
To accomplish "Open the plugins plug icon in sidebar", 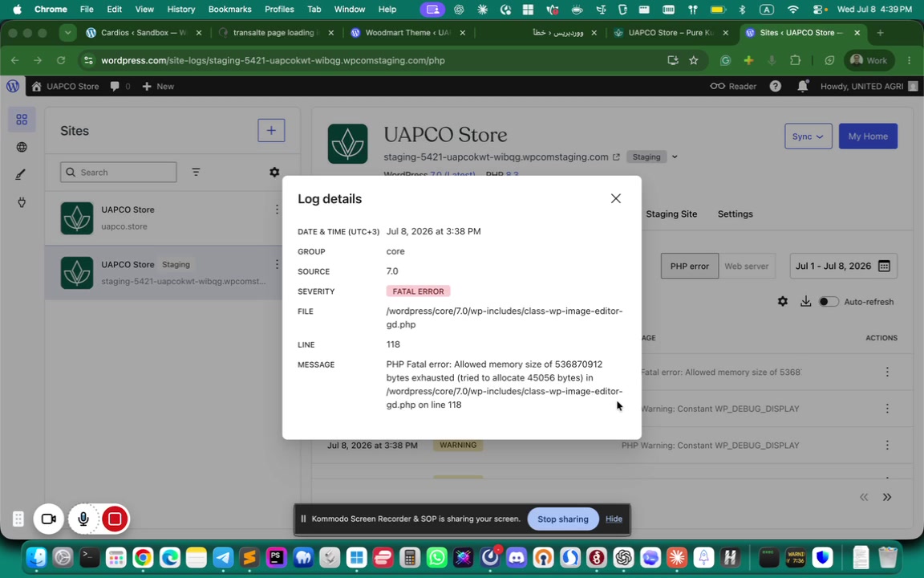I will click(x=22, y=202).
